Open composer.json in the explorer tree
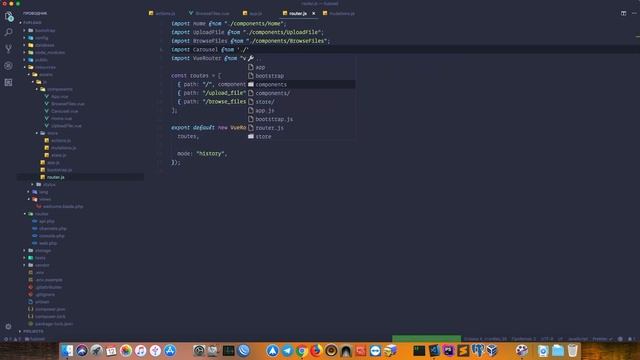 [50, 309]
